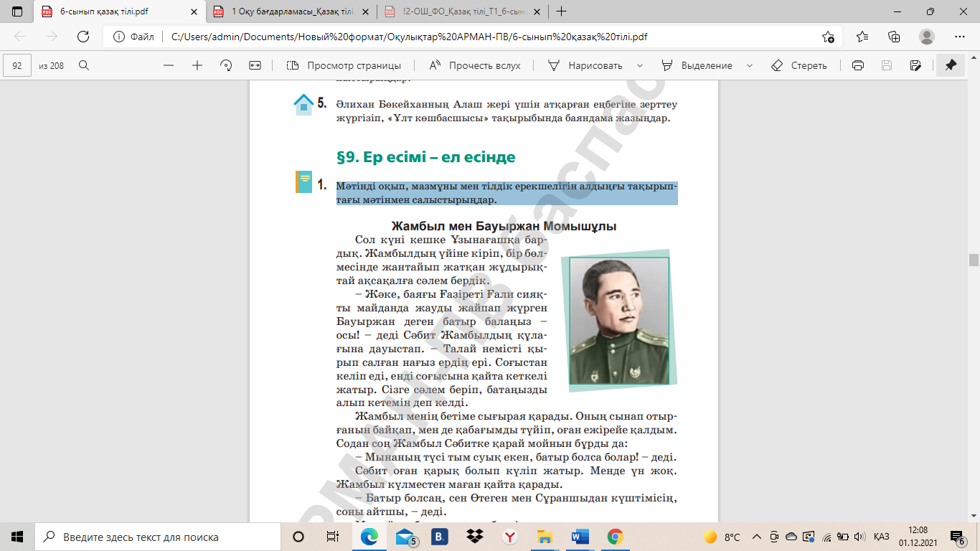Open the Mail app on the taskbar
The width and height of the screenshot is (980, 551).
click(406, 537)
